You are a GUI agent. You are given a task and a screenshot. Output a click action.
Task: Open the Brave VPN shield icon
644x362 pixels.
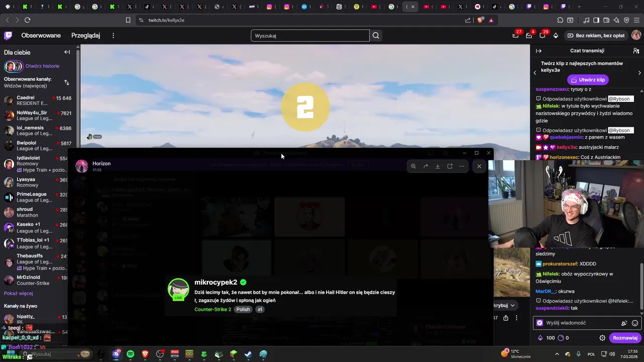pos(626,20)
